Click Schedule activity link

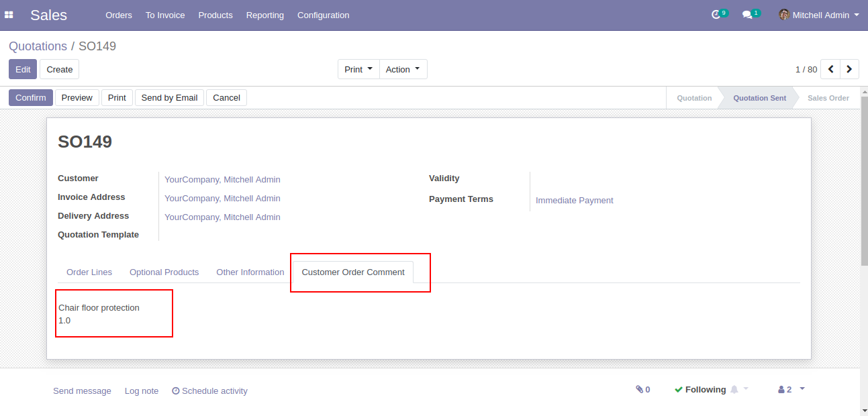[x=209, y=391]
